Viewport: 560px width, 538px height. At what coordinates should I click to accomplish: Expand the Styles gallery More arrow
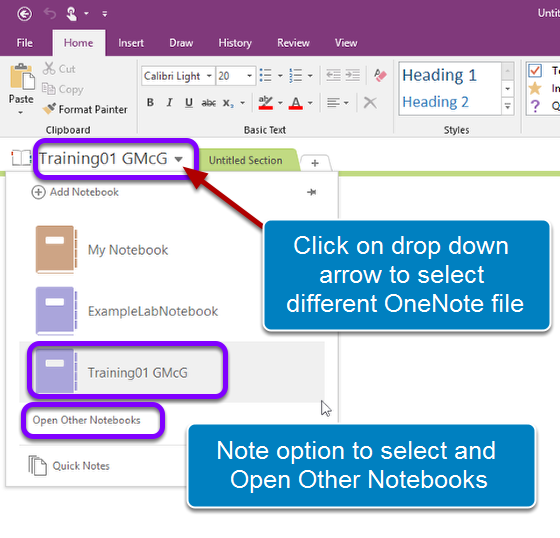tap(508, 106)
